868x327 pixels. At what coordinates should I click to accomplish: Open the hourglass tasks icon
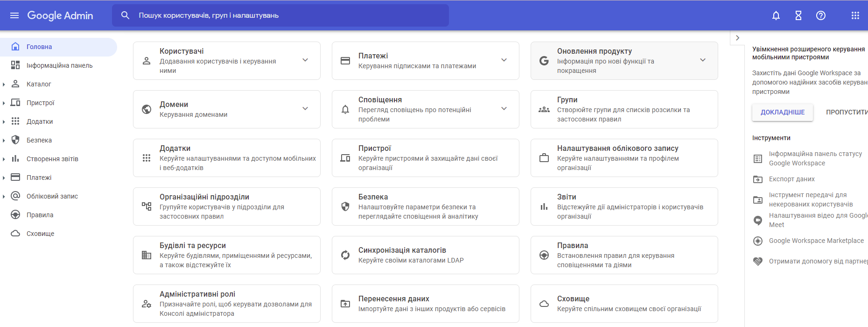798,15
